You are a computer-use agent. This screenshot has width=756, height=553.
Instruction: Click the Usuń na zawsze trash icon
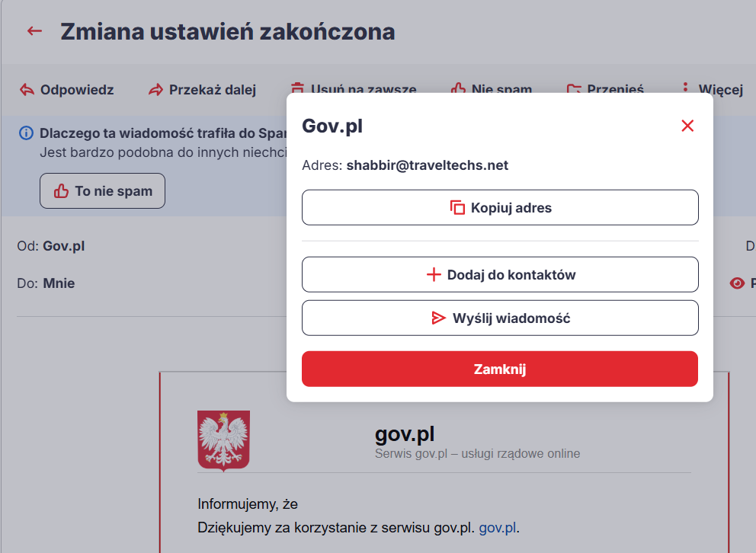(298, 88)
